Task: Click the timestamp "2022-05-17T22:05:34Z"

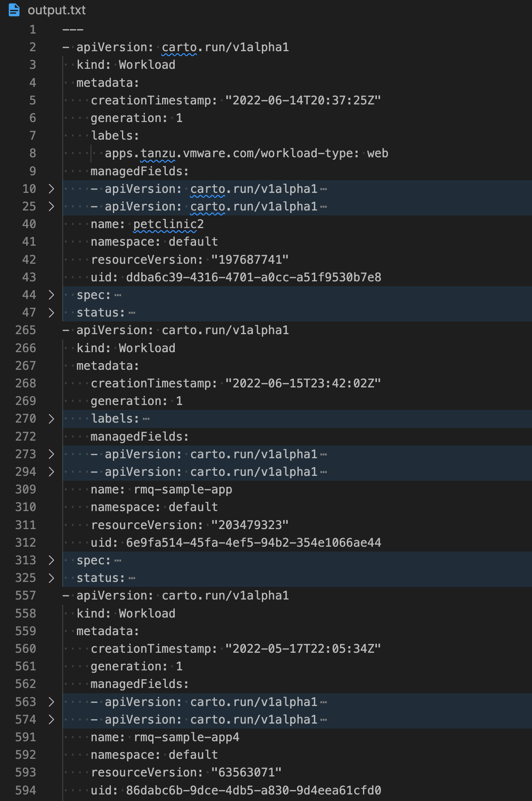Action: tap(303, 649)
